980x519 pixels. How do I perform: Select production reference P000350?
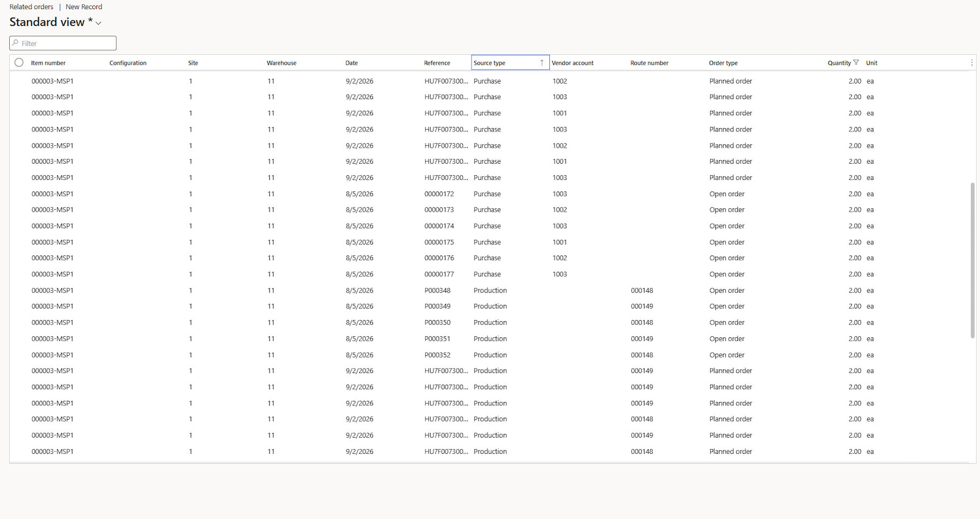tap(438, 322)
